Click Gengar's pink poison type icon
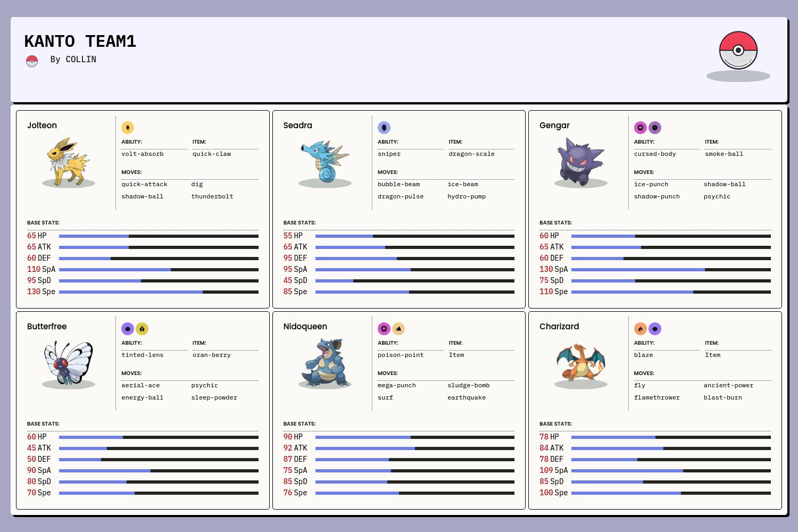 tap(641, 128)
